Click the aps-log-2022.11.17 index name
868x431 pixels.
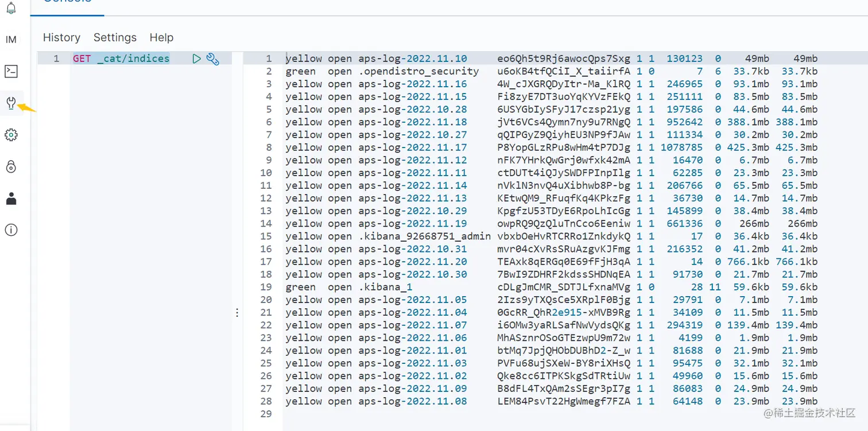coord(413,147)
